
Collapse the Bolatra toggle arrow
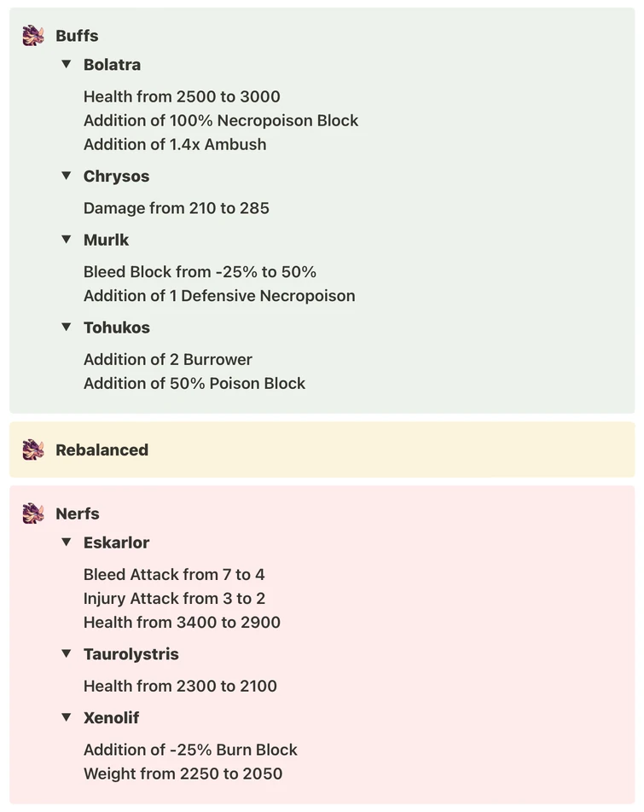click(x=67, y=64)
